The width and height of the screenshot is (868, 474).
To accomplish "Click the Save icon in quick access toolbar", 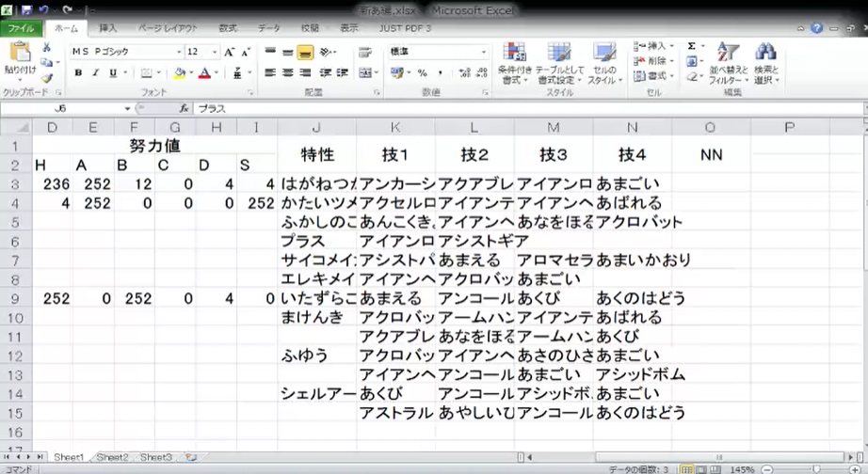I will 25,9.
